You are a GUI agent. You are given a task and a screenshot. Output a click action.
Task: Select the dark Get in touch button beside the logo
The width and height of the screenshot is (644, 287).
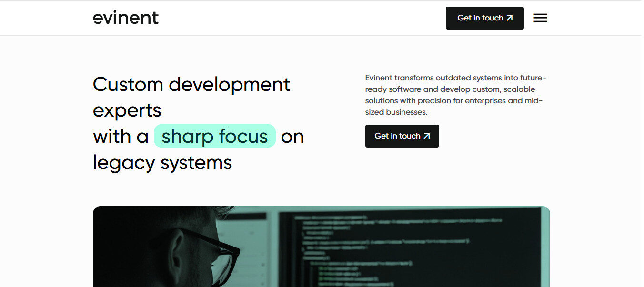pyautogui.click(x=484, y=18)
